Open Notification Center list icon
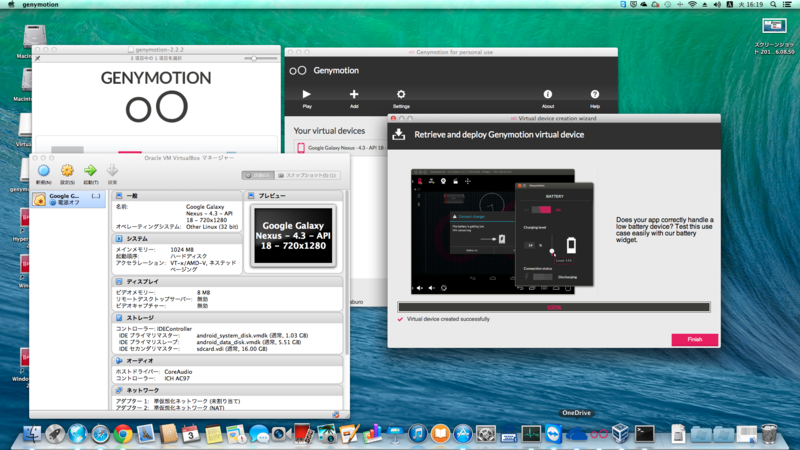The height and width of the screenshot is (450, 800). (x=787, y=4)
